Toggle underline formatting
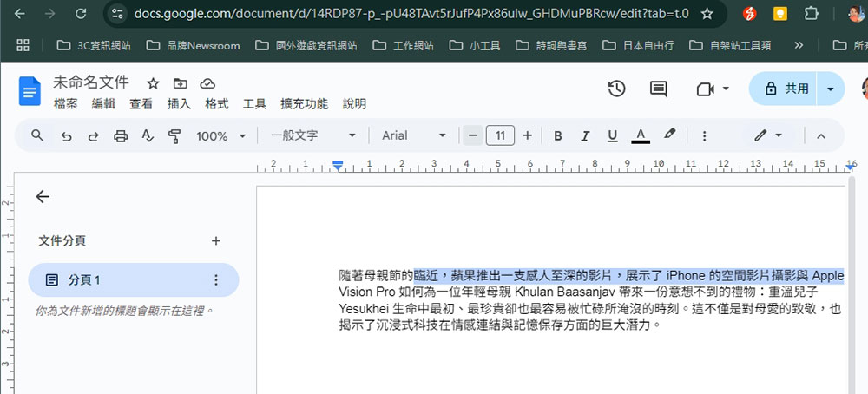868x394 pixels. coord(612,135)
